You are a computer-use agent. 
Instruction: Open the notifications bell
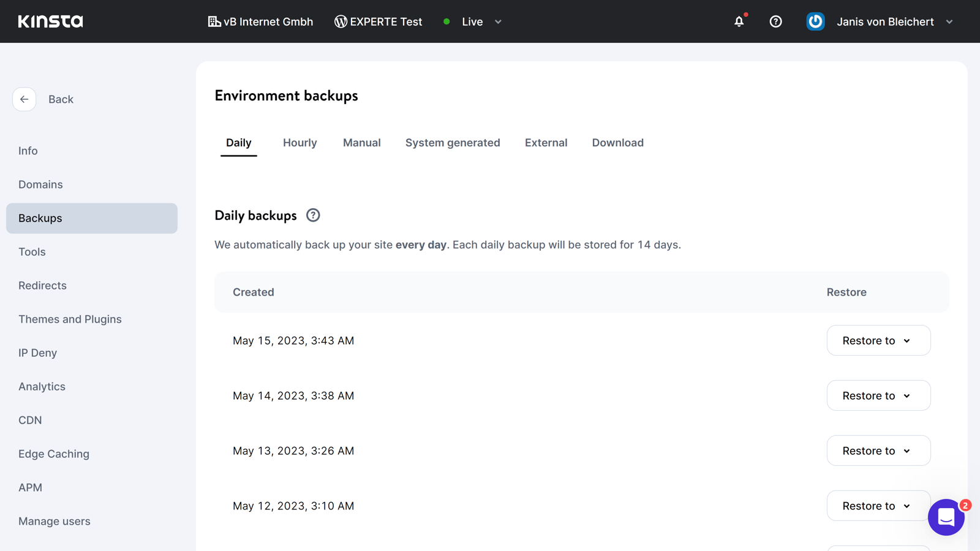tap(739, 21)
